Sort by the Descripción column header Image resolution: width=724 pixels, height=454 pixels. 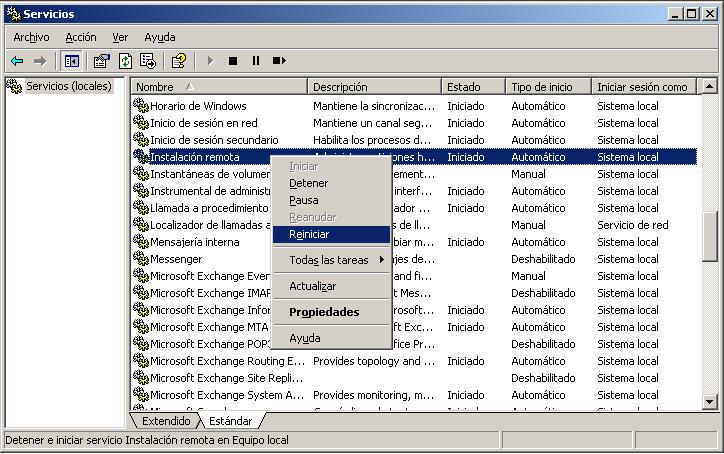pyautogui.click(x=374, y=87)
